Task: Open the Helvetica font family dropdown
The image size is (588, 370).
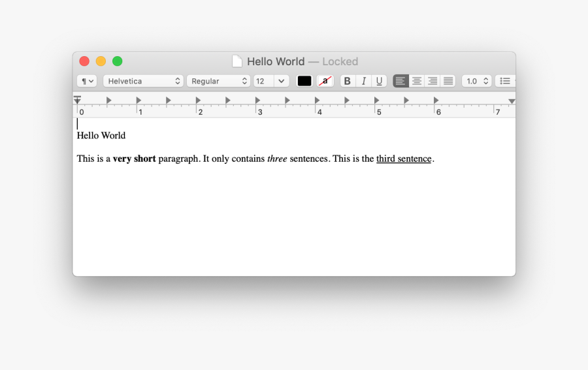Action: click(x=143, y=81)
